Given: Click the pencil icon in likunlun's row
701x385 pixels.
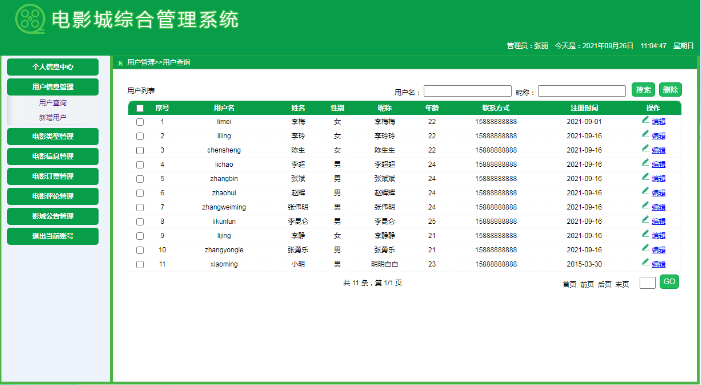Looking at the screenshot, I should point(645,220).
